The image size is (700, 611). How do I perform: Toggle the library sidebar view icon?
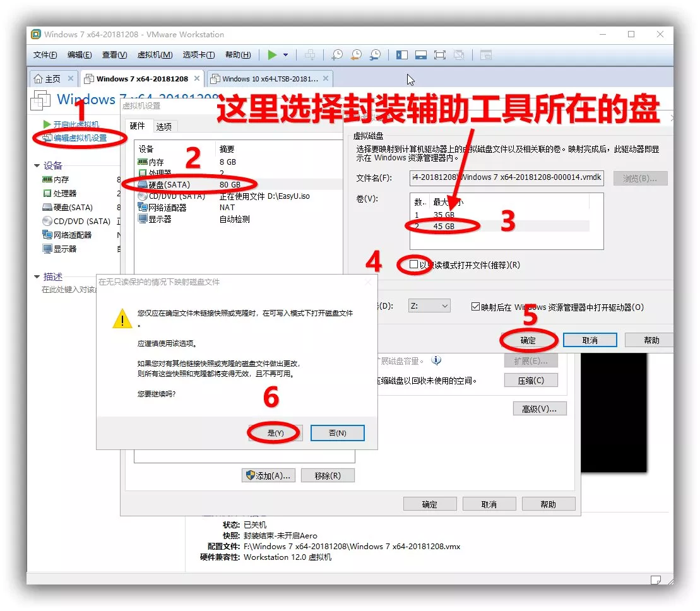tap(402, 55)
